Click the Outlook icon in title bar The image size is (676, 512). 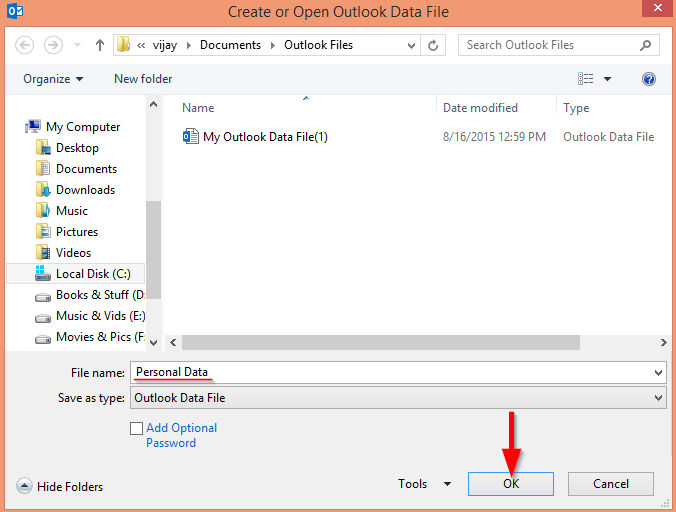point(15,11)
